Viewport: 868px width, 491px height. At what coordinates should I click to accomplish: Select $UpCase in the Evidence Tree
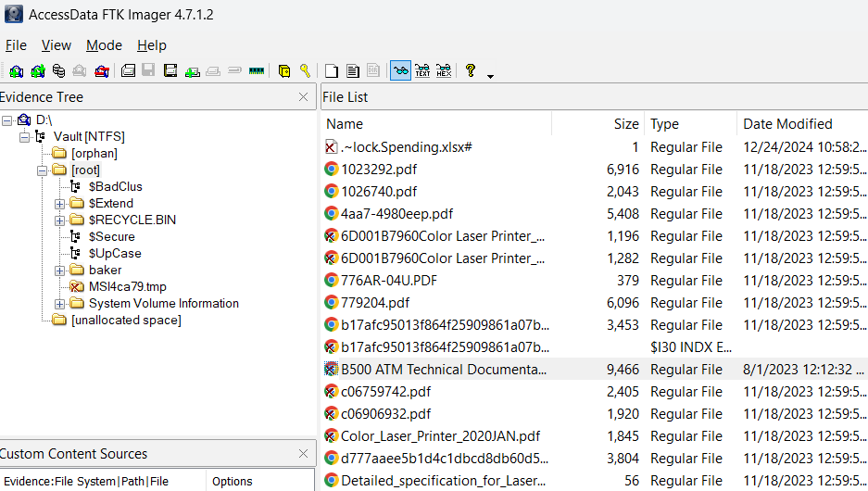115,253
